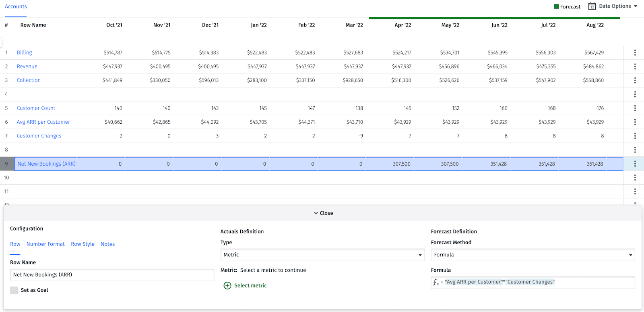644x312 pixels.
Task: Select row number 9
Action: 6,164
